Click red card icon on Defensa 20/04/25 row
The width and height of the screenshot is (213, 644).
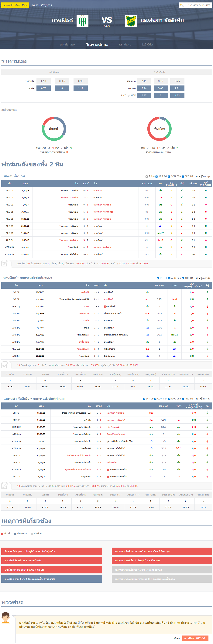point(108,477)
